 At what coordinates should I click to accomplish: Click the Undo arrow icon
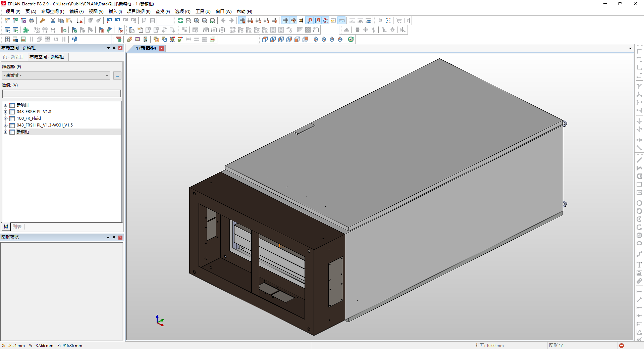(x=109, y=20)
